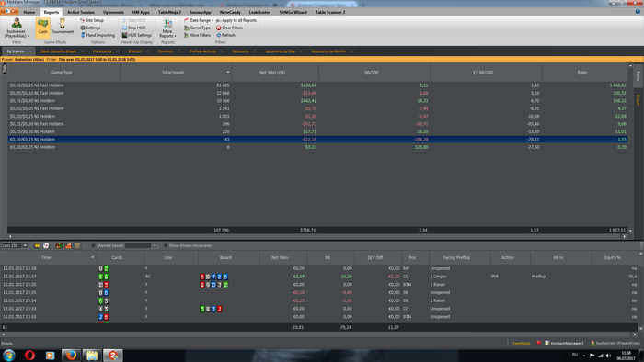Open the Table side panel tab

(x=638, y=75)
